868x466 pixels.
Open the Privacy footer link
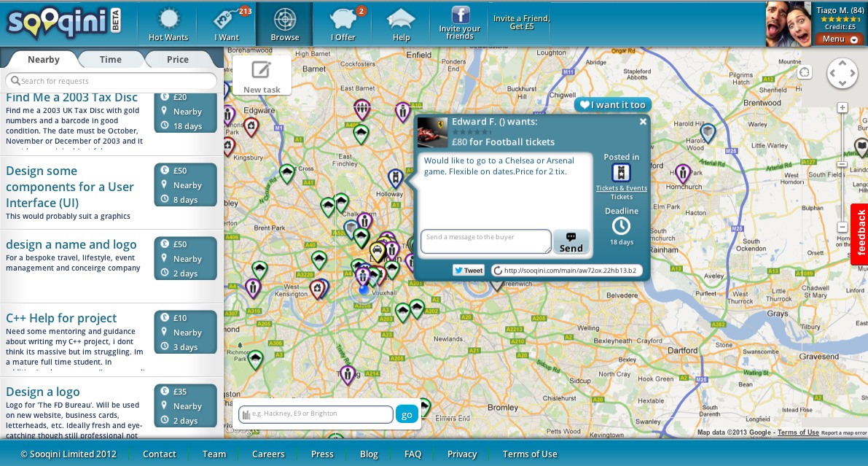click(461, 454)
